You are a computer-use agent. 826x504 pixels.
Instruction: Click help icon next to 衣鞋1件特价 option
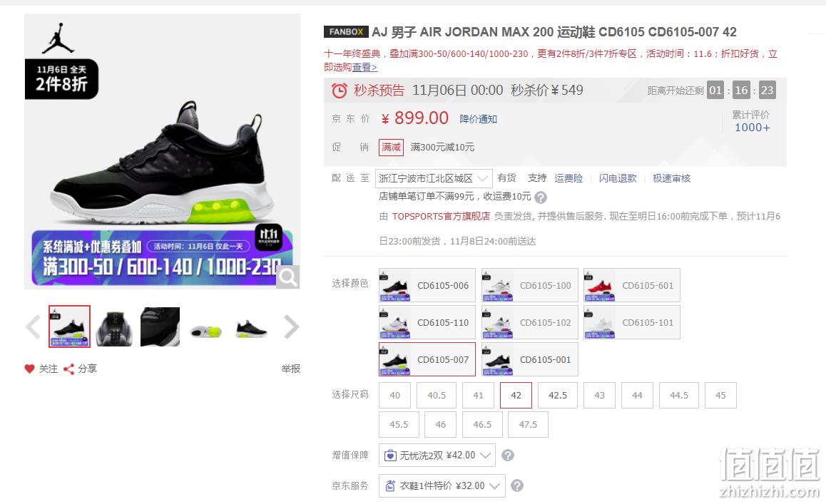click(517, 485)
